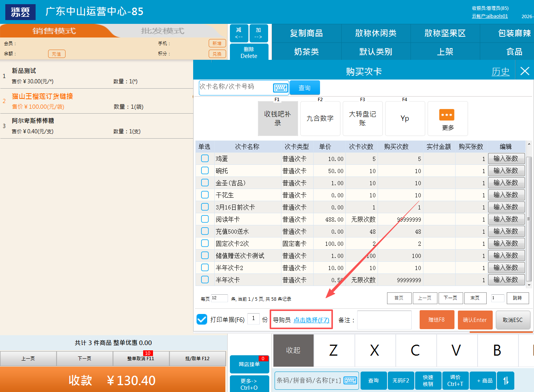Click the orange More icon with three dots
This screenshot has width=534, height=392.
[447, 115]
